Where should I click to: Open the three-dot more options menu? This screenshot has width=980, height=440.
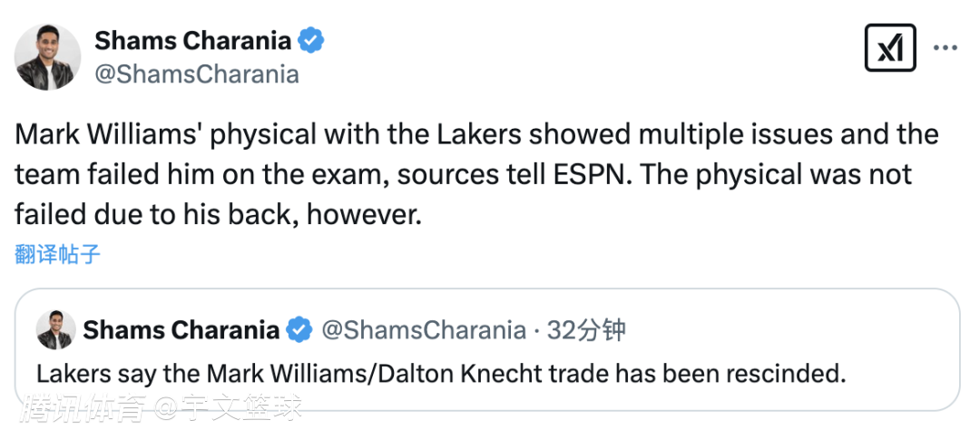point(945,48)
